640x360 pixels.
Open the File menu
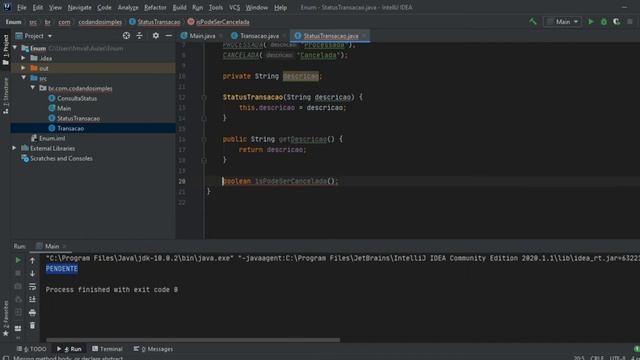[x=22, y=7]
